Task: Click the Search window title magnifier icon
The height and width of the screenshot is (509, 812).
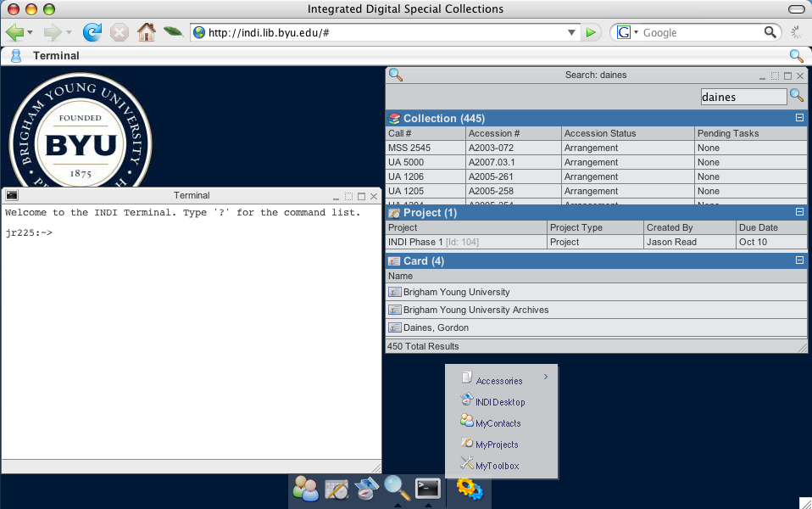Action: (396, 75)
